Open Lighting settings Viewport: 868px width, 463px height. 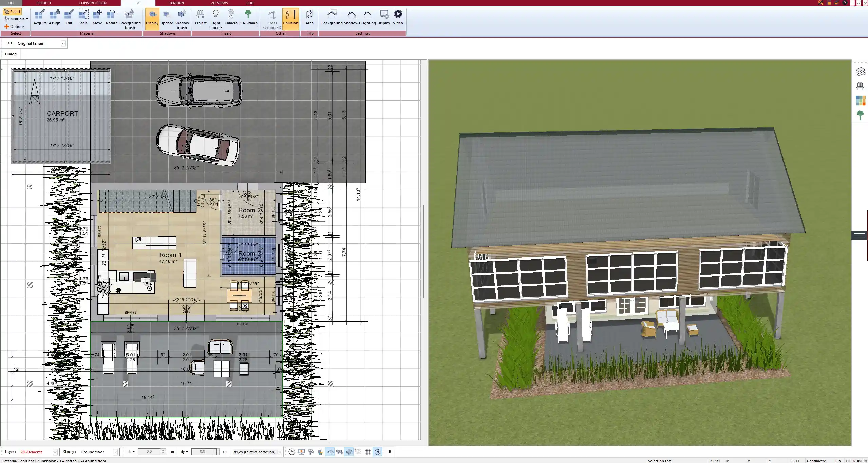pyautogui.click(x=368, y=18)
